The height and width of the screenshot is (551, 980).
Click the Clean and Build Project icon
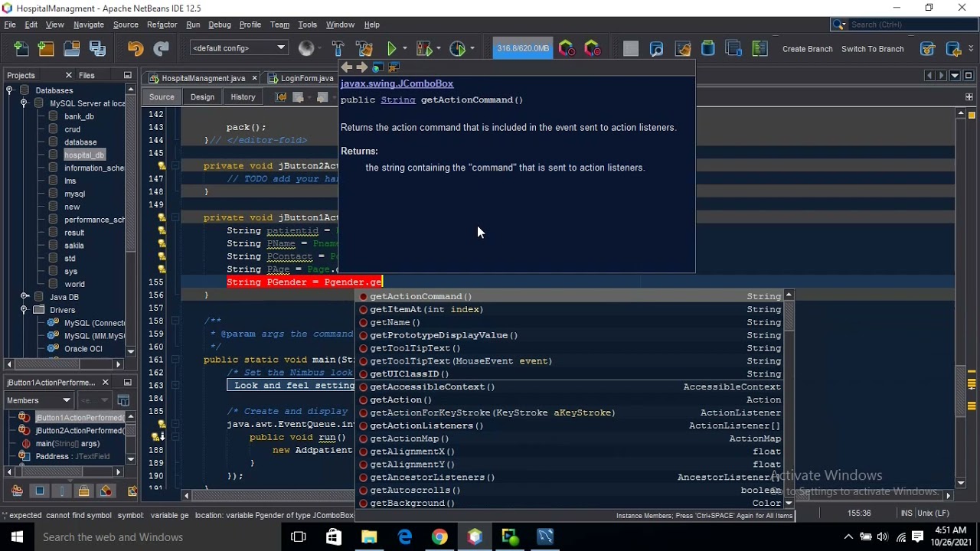[x=364, y=49]
